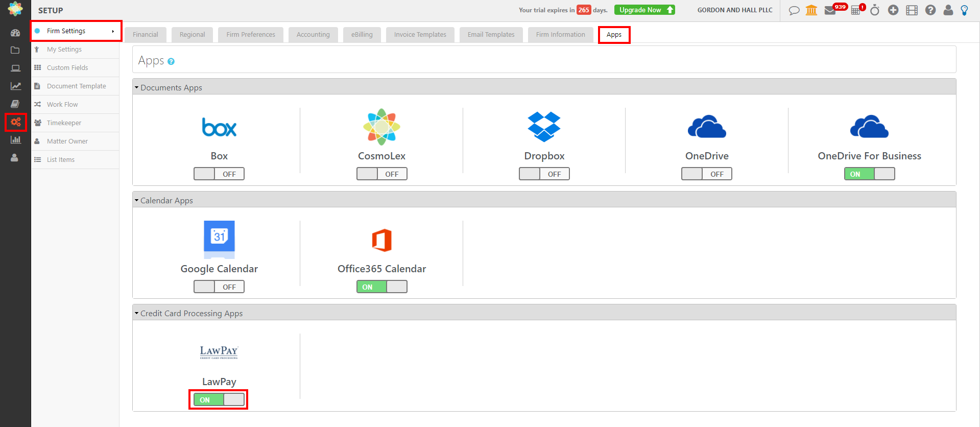Open the dashboard gauge icon in sidebar

(15, 33)
